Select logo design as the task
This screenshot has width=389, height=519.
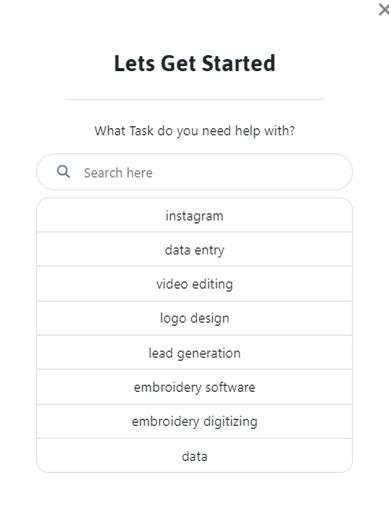point(194,318)
